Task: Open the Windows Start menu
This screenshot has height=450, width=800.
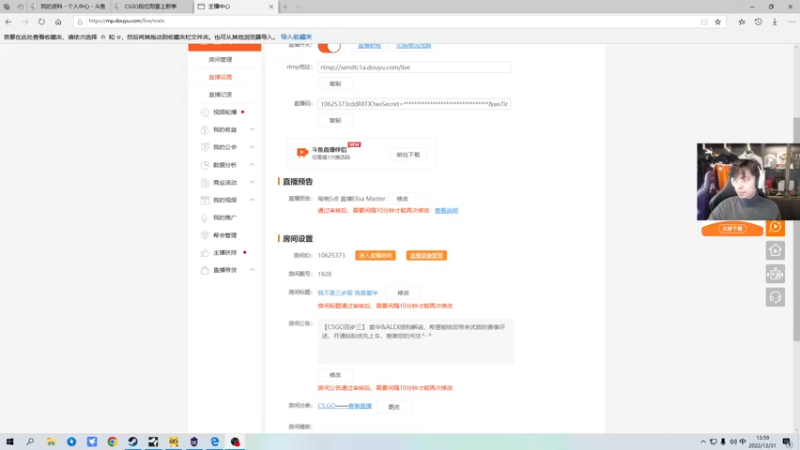Action: (x=10, y=442)
